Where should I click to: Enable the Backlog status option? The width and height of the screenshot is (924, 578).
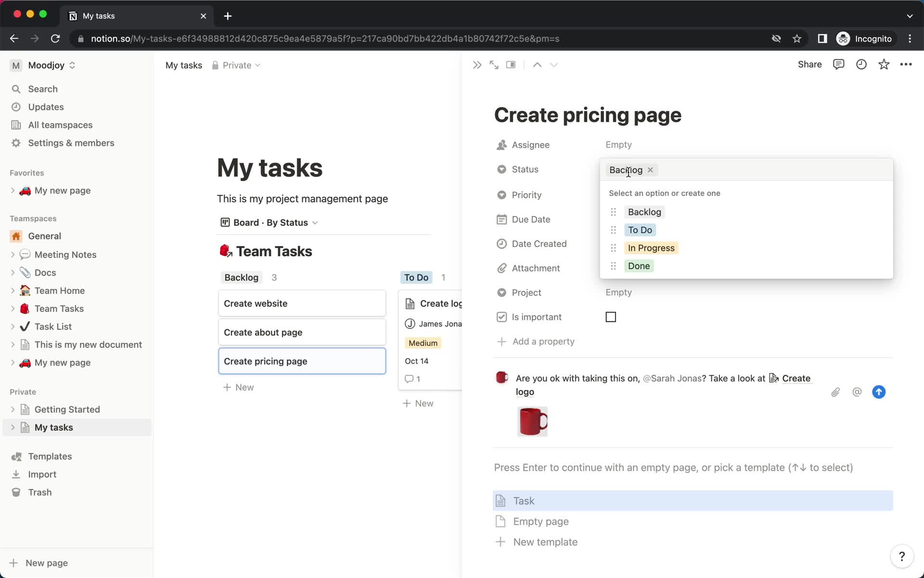pyautogui.click(x=644, y=212)
